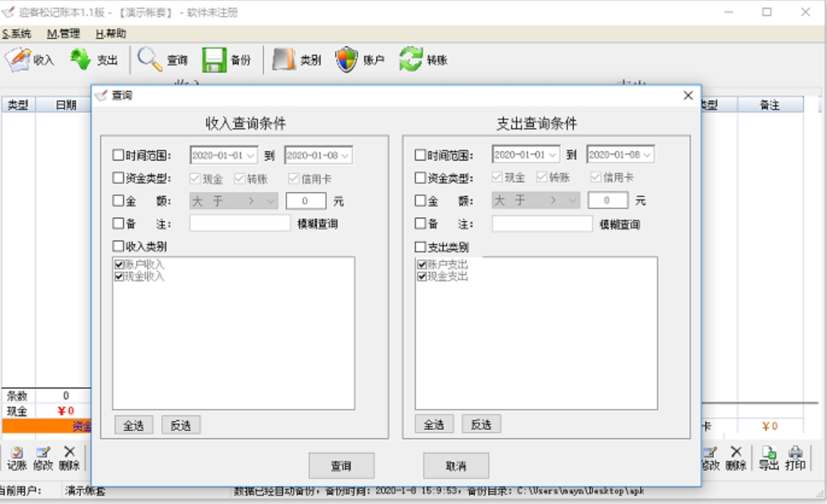This screenshot has height=504, width=827.
Task: Open the H.帮助 menu
Action: tap(111, 34)
